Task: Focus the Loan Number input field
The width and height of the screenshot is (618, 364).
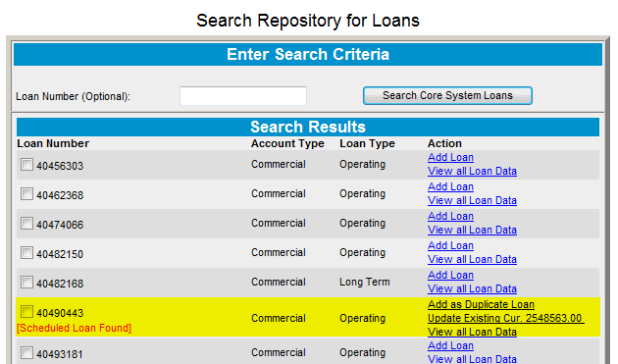Action: point(243,96)
